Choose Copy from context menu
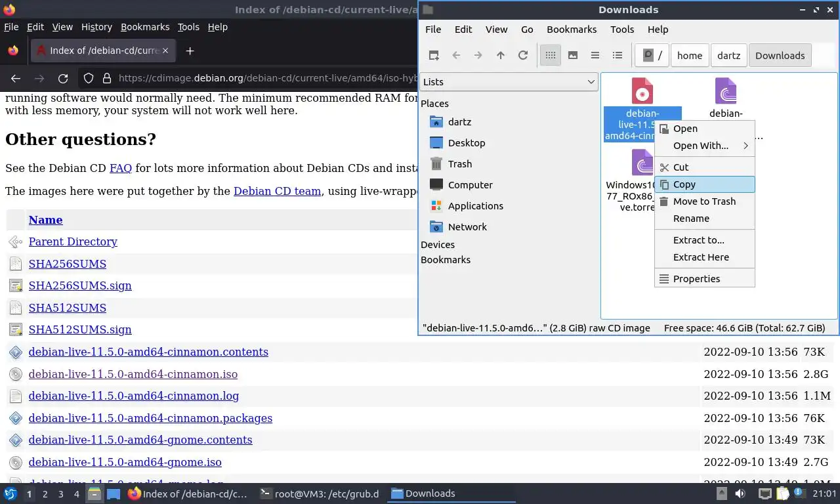The image size is (840, 504). click(705, 184)
